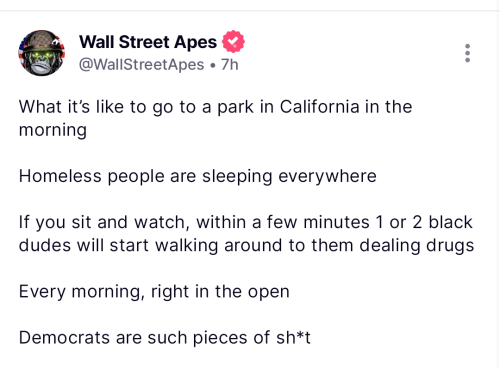This screenshot has height=368, width=500.
Task: Visit the @WallStreetApes handle link
Action: pyautogui.click(x=141, y=64)
